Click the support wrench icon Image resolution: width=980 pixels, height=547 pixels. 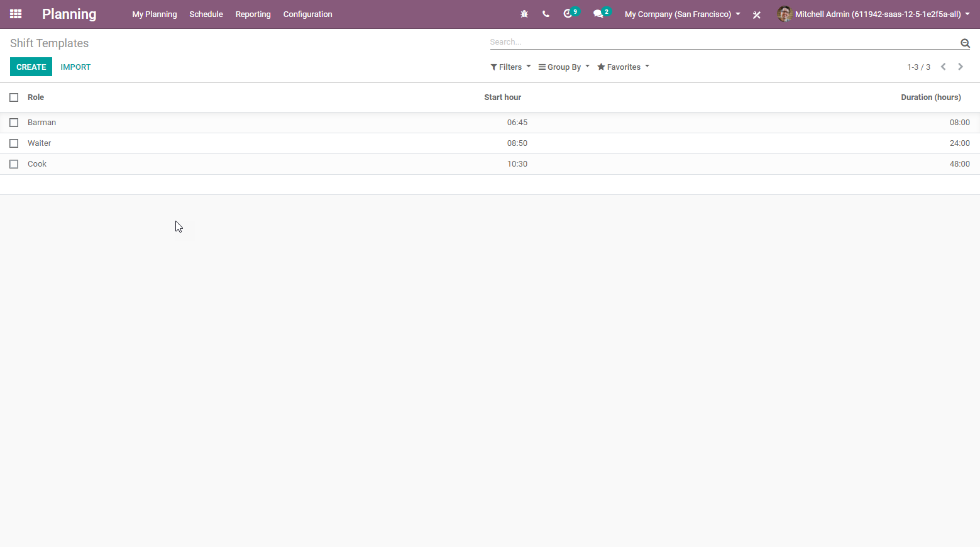pyautogui.click(x=757, y=14)
